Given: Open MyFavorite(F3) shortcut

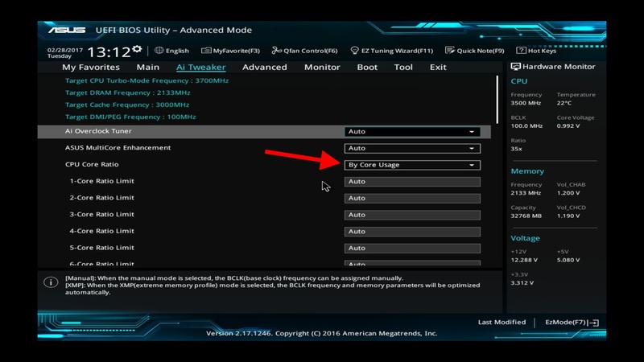Looking at the screenshot, I should click(x=230, y=51).
